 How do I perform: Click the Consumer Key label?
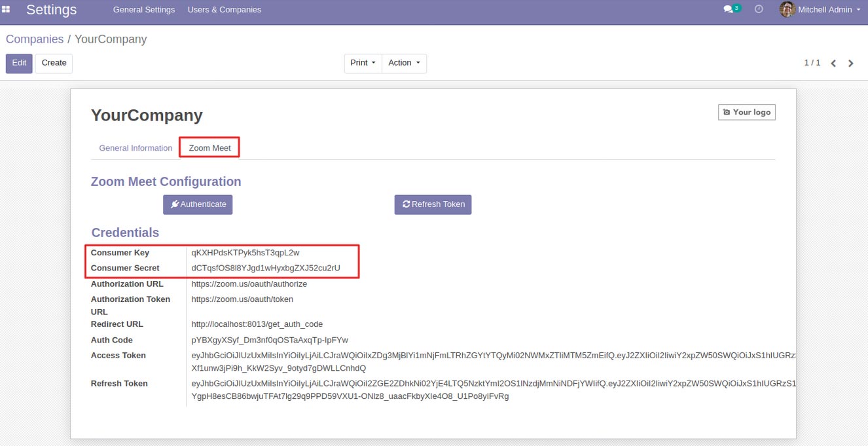pos(120,253)
